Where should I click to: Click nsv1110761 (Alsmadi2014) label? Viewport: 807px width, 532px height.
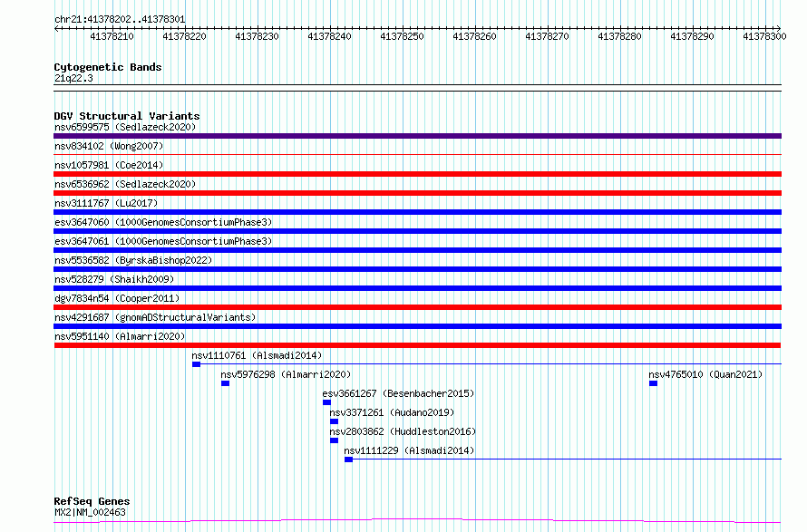point(257,355)
